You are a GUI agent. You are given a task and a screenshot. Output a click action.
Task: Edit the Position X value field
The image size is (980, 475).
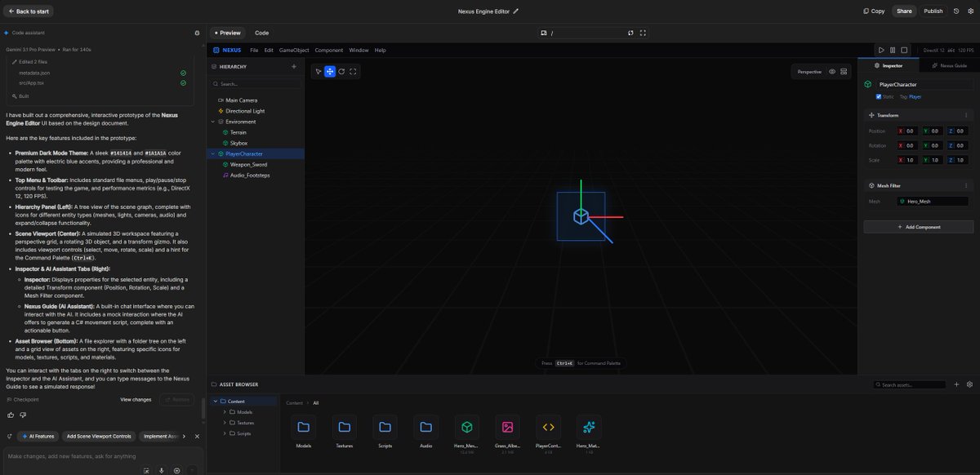tap(910, 131)
